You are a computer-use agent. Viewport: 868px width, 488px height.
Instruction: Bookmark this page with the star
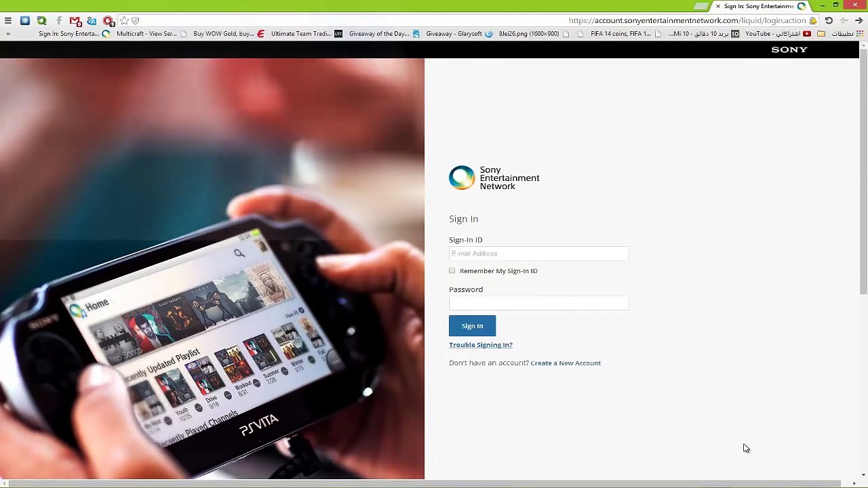[124, 20]
